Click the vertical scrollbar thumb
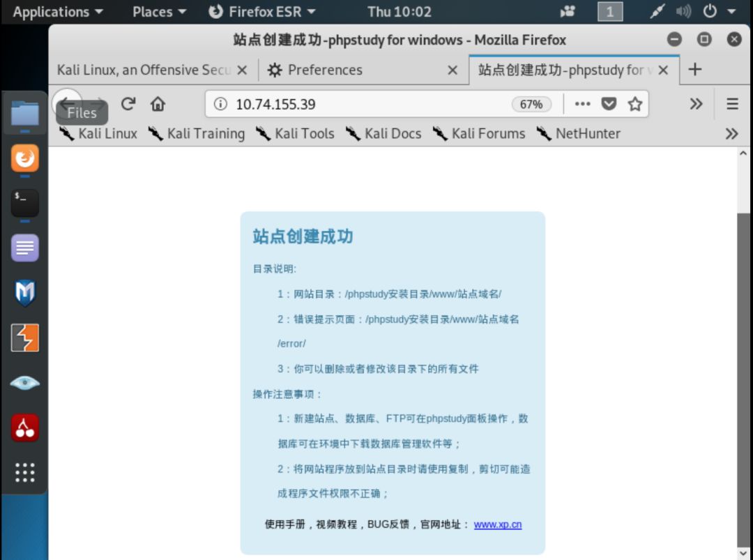 743,379
